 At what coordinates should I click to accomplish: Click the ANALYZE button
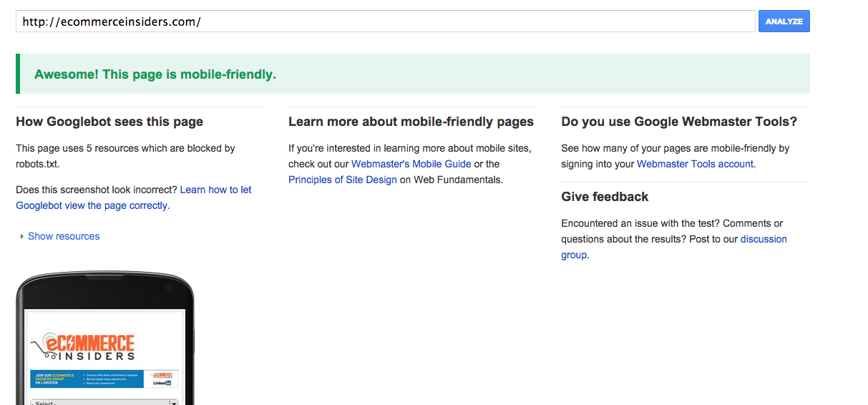tap(784, 21)
